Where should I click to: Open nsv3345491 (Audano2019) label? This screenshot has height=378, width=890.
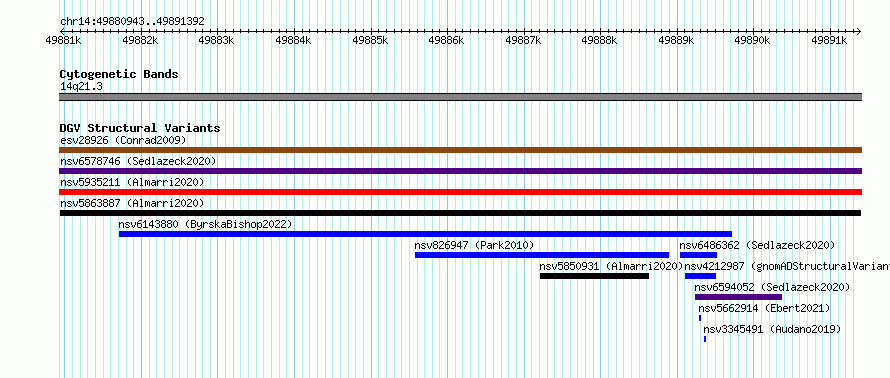(x=772, y=329)
